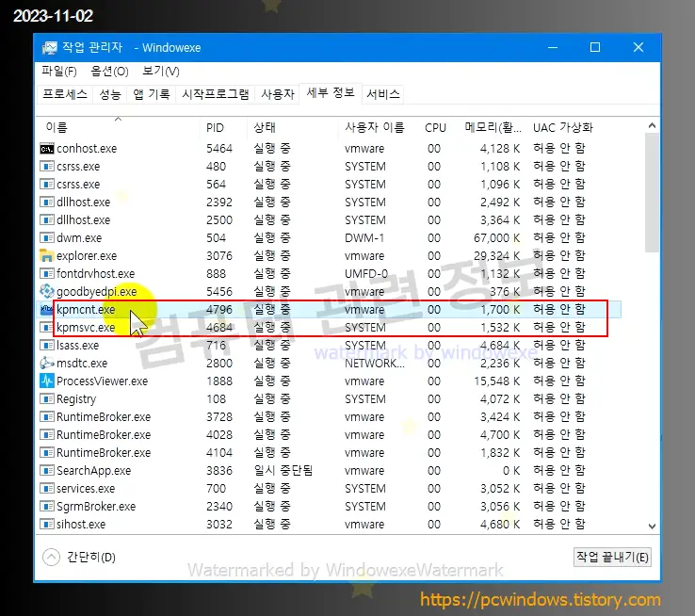The height and width of the screenshot is (616, 695).
Task: Switch to the 성능 tab
Action: tap(110, 94)
